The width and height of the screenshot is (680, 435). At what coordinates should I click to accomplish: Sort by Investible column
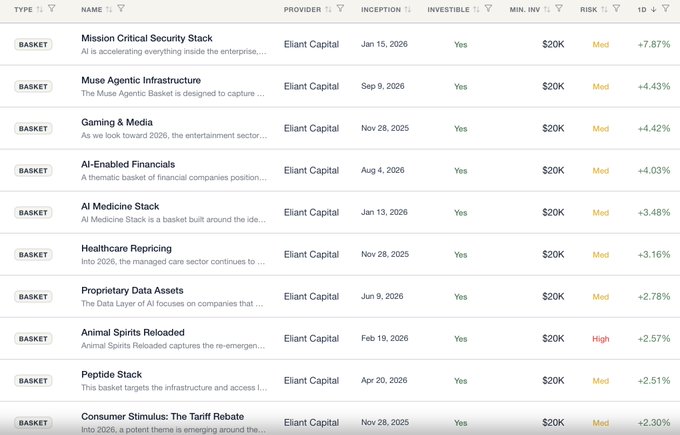tap(476, 9)
